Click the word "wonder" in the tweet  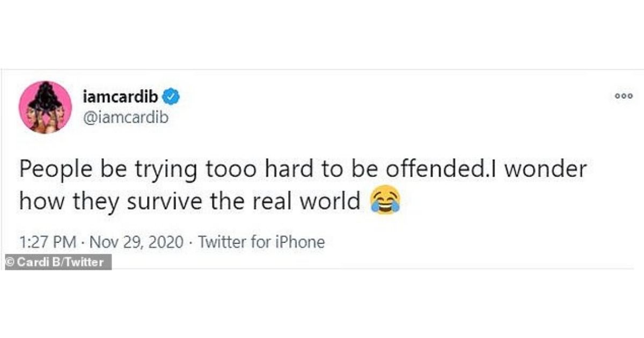[546, 170]
